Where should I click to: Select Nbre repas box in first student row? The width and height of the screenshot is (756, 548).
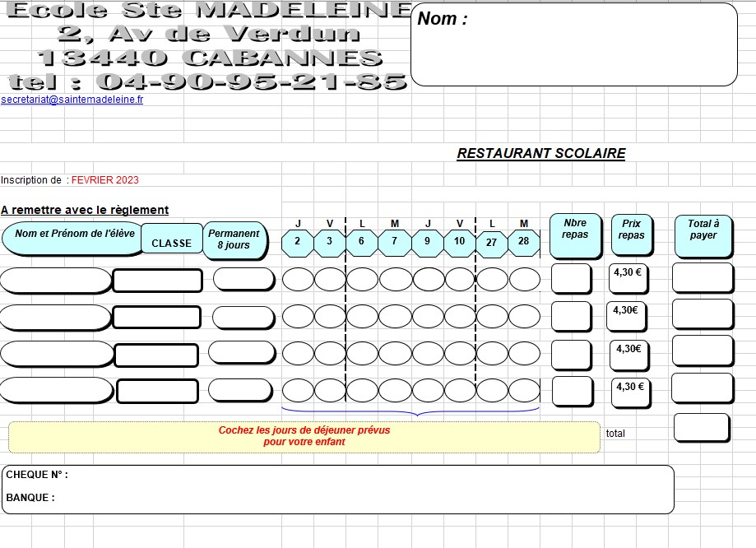tap(571, 278)
